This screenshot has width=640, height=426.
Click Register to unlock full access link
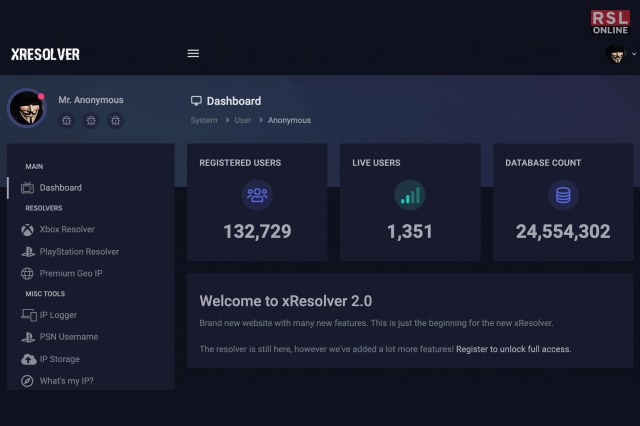tap(513, 349)
